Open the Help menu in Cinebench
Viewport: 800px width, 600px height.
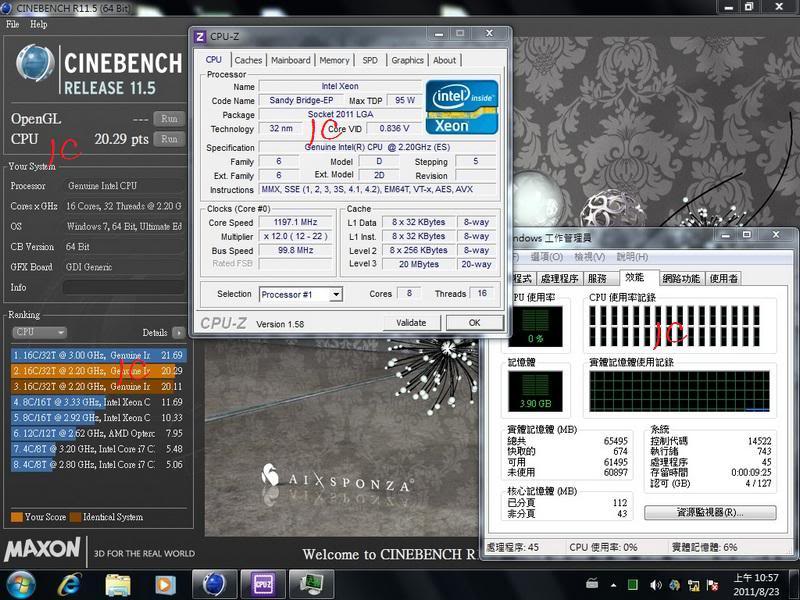click(x=39, y=24)
